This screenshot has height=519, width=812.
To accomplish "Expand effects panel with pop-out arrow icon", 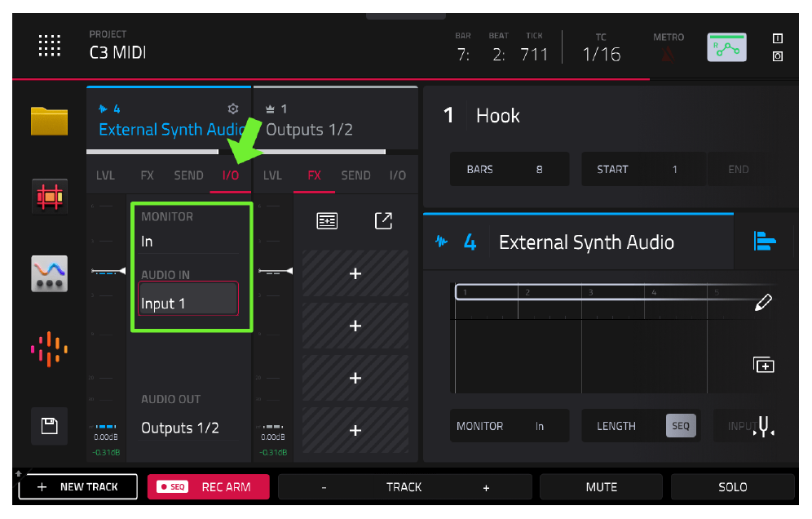I will [x=383, y=221].
